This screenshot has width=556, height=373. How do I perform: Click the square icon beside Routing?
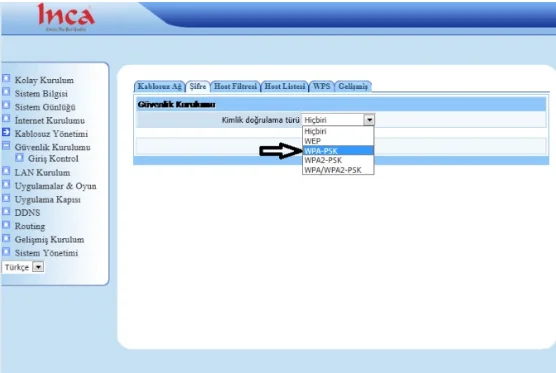pyautogui.click(x=6, y=225)
